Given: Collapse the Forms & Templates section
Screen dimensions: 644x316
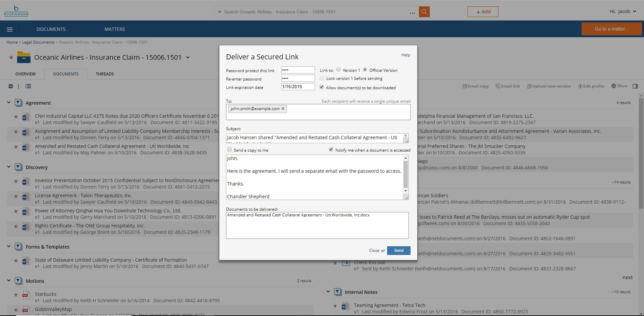Looking at the screenshot, I should [9, 246].
